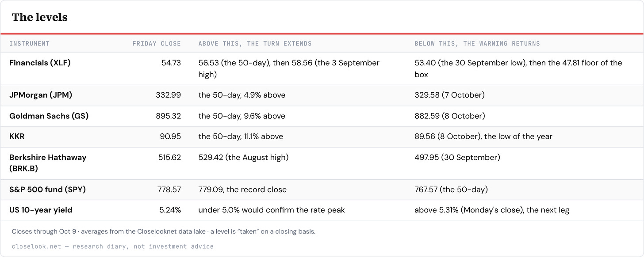Select the "S&P 500 fund (SPY)" row label
This screenshot has height=257, width=644.
point(47,189)
